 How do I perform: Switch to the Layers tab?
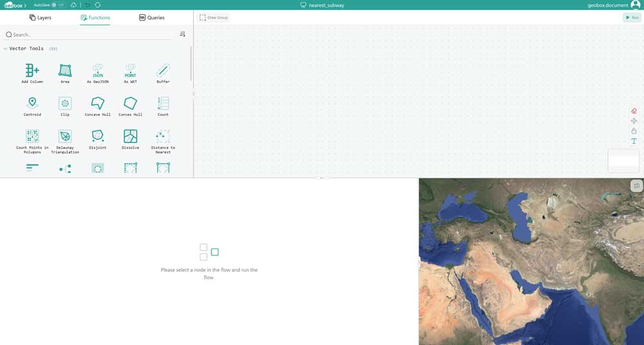(x=40, y=17)
